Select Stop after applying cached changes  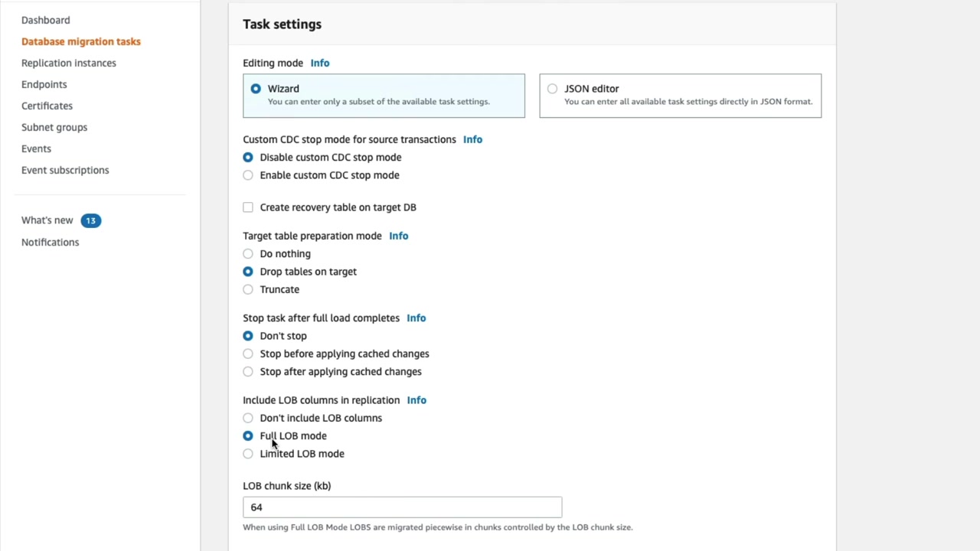[x=248, y=372]
